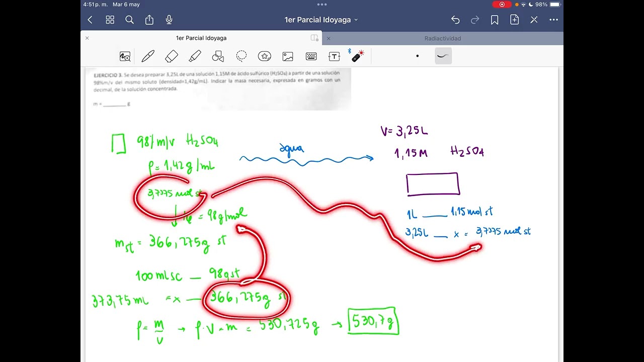Toggle the laser pointer tool
644x362 pixels.
[357, 56]
